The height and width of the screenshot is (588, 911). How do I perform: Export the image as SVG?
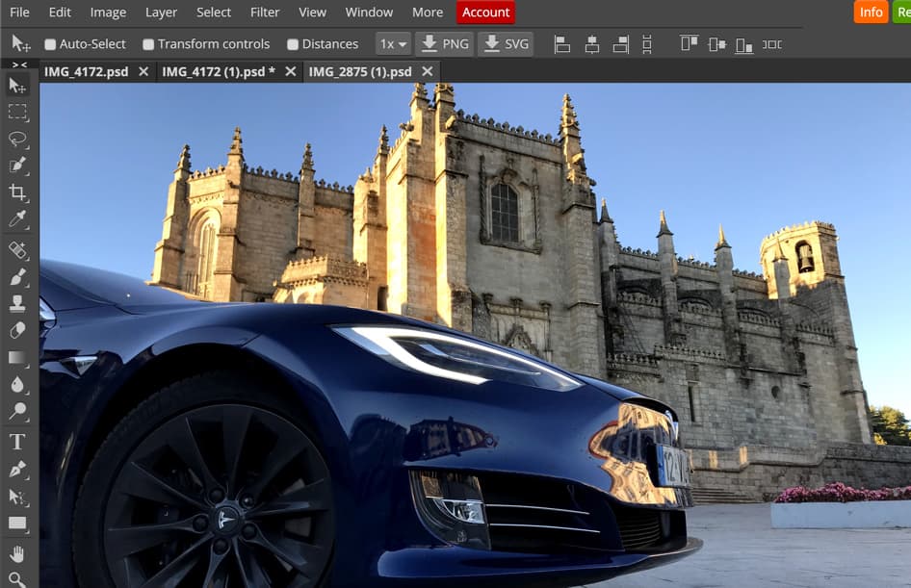506,43
